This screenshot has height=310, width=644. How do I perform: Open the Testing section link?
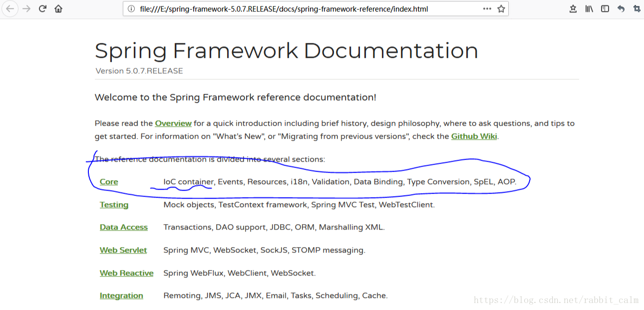[114, 205]
